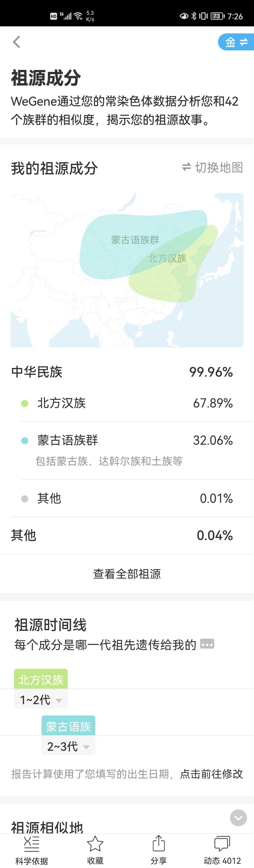Toggle map view via 切换地图
The image size is (254, 868).
[212, 167]
